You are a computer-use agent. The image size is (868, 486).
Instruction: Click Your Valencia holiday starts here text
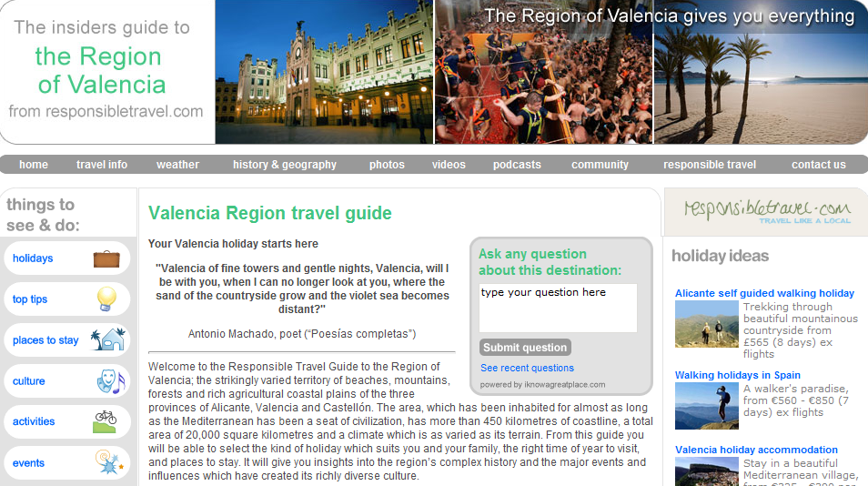tap(233, 244)
